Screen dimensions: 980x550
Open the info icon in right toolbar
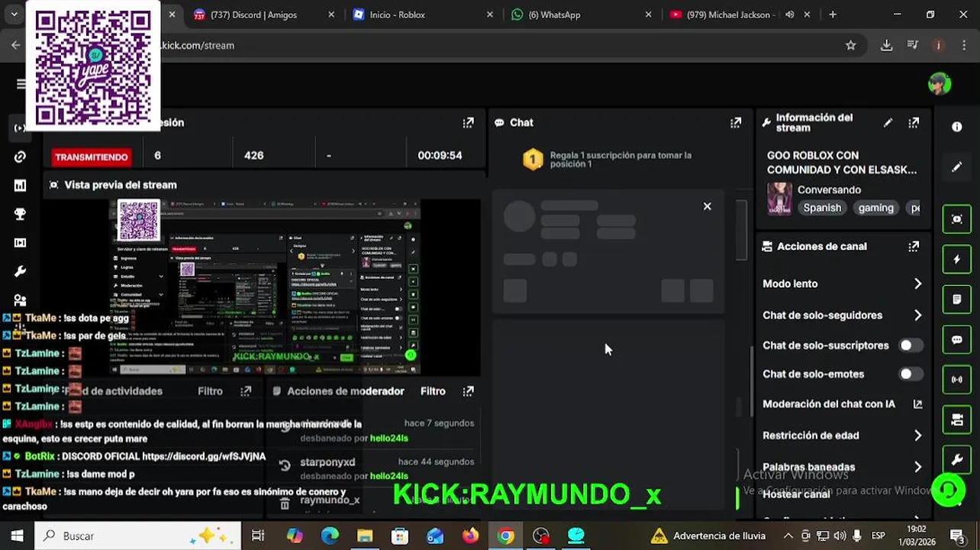[x=957, y=127]
